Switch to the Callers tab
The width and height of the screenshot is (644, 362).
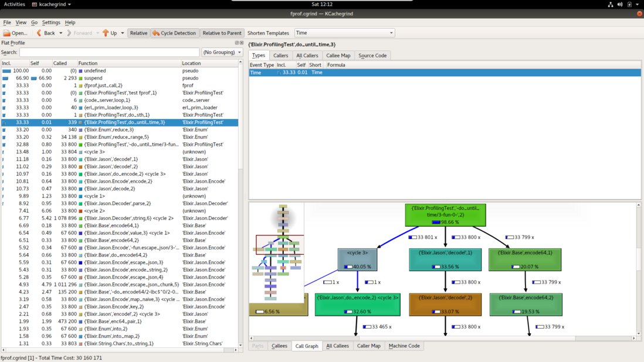click(280, 55)
